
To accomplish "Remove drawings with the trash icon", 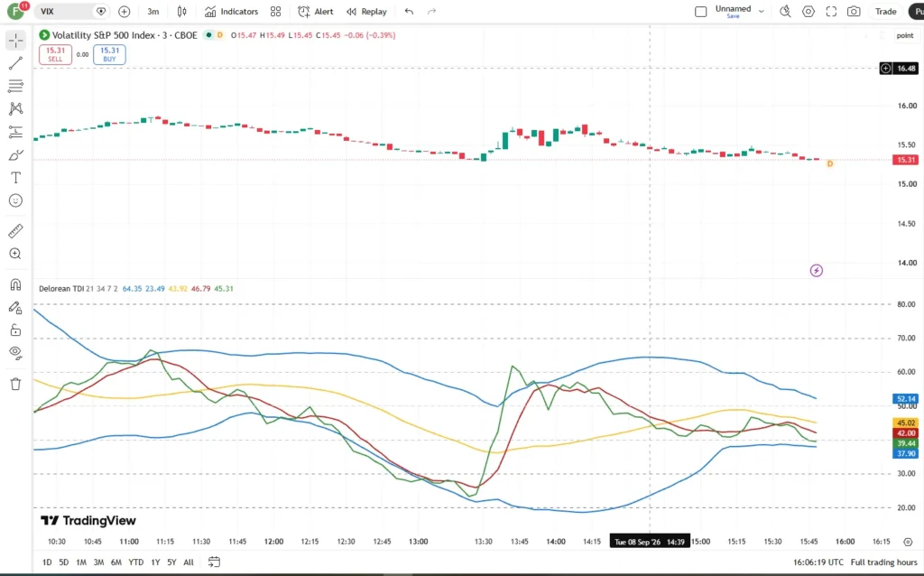I will [x=16, y=384].
